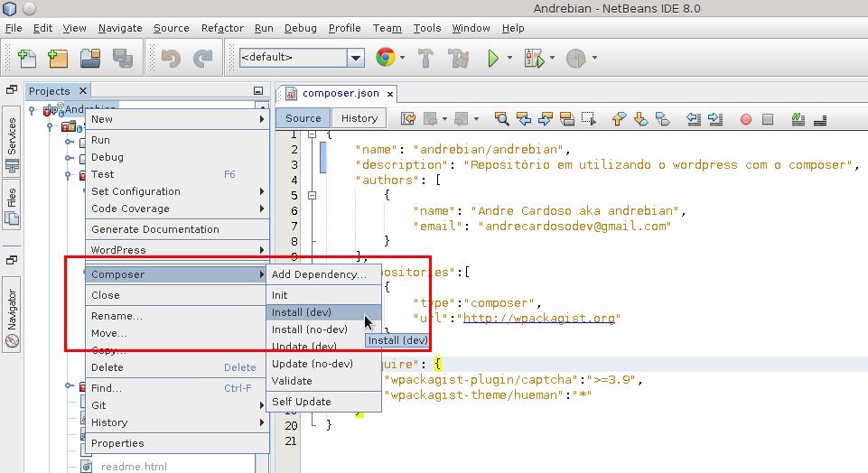This screenshot has width=868, height=473.
Task: Open the Debug Project dropdown arrow
Action: [x=552, y=58]
